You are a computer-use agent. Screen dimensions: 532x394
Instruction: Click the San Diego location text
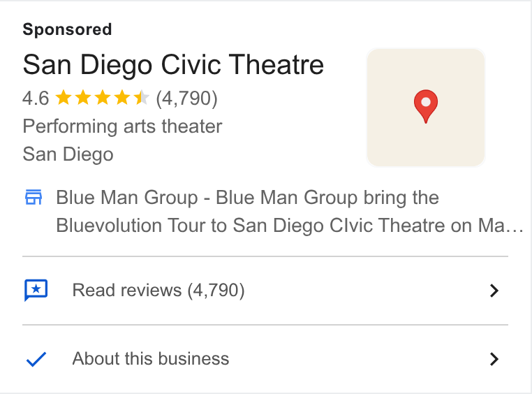68,154
